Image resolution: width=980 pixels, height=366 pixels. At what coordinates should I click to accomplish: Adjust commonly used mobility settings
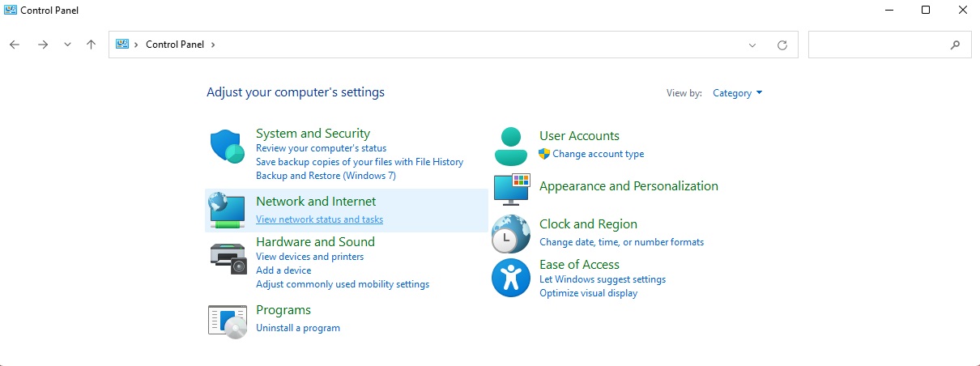tap(343, 284)
